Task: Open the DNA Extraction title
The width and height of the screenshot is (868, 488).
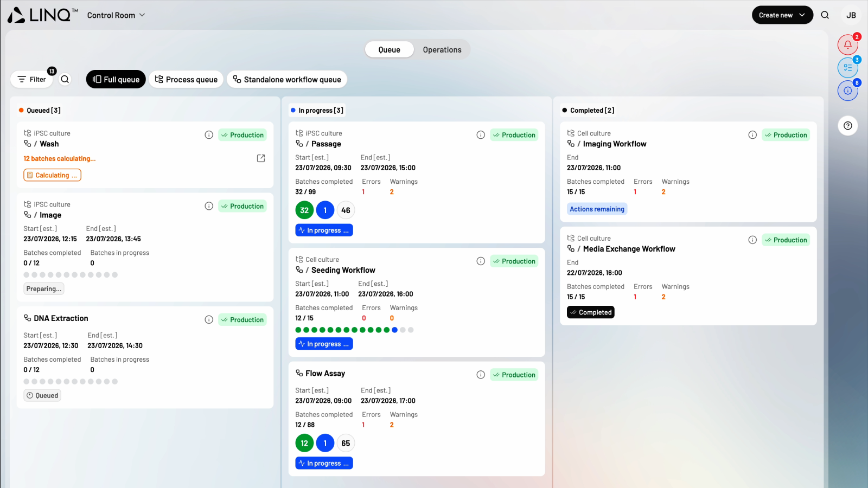Action: pos(61,318)
